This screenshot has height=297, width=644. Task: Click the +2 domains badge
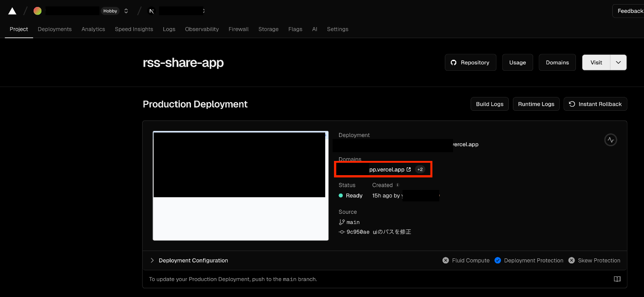tap(420, 170)
